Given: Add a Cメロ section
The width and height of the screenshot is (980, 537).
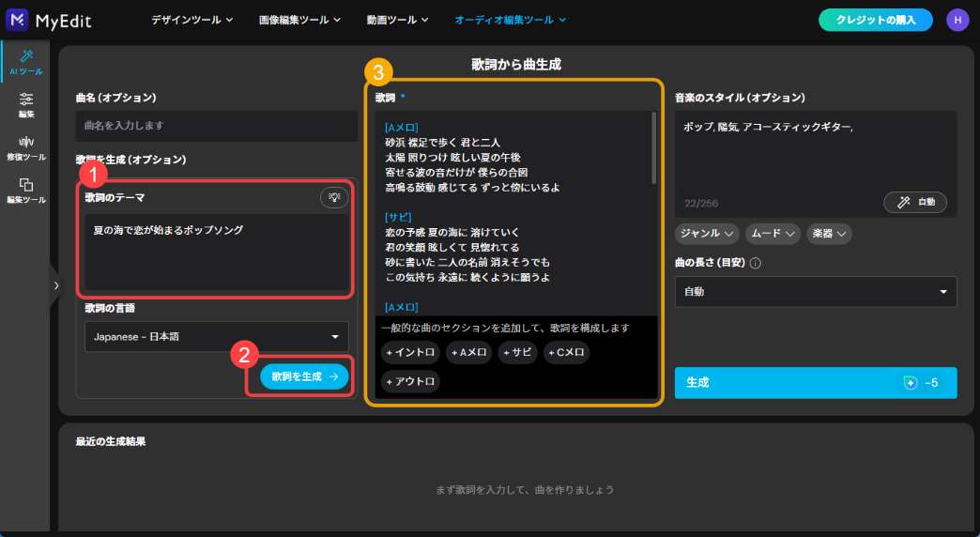Looking at the screenshot, I should coord(566,353).
